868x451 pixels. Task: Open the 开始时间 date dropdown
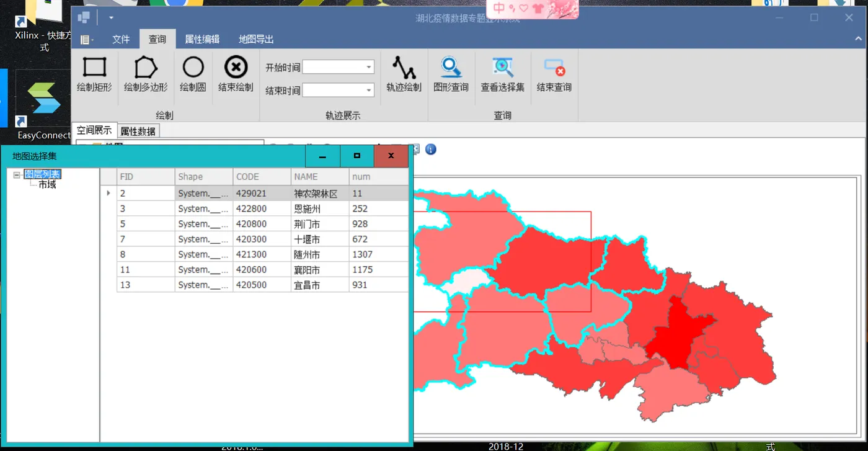click(x=369, y=67)
